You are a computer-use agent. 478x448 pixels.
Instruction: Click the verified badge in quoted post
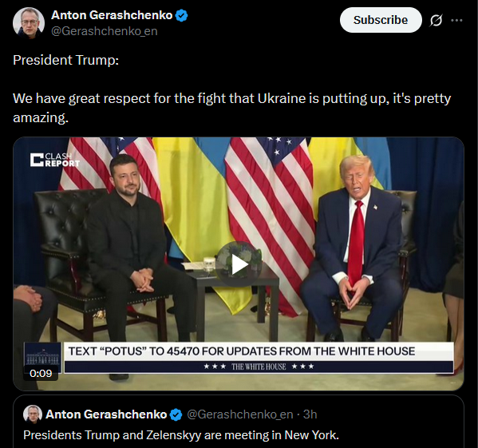(176, 414)
